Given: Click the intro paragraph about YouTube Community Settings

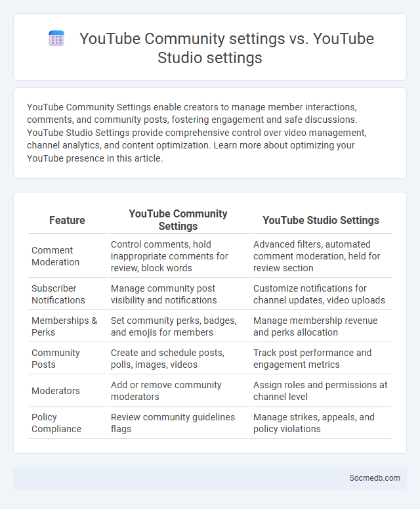Looking at the screenshot, I should pyautogui.click(x=197, y=133).
